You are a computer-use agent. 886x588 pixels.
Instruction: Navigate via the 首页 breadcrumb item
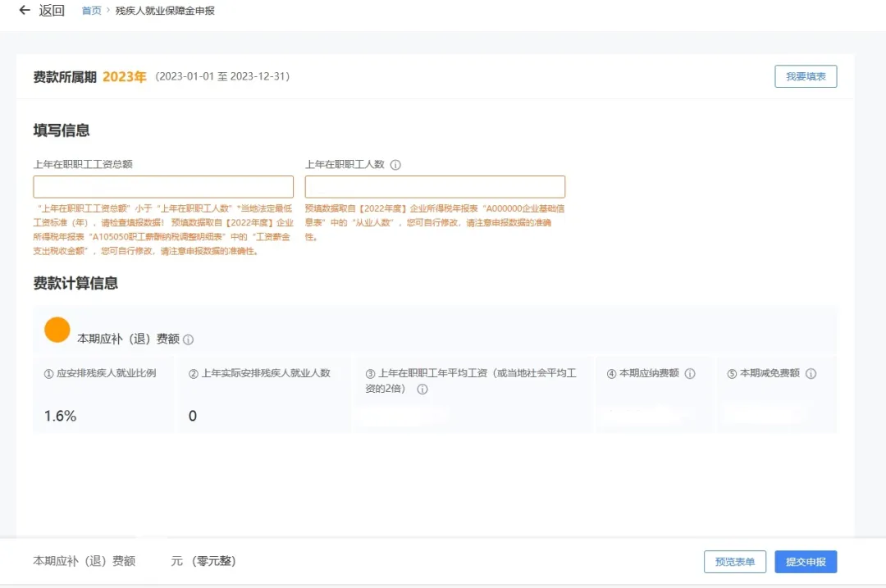pos(90,11)
